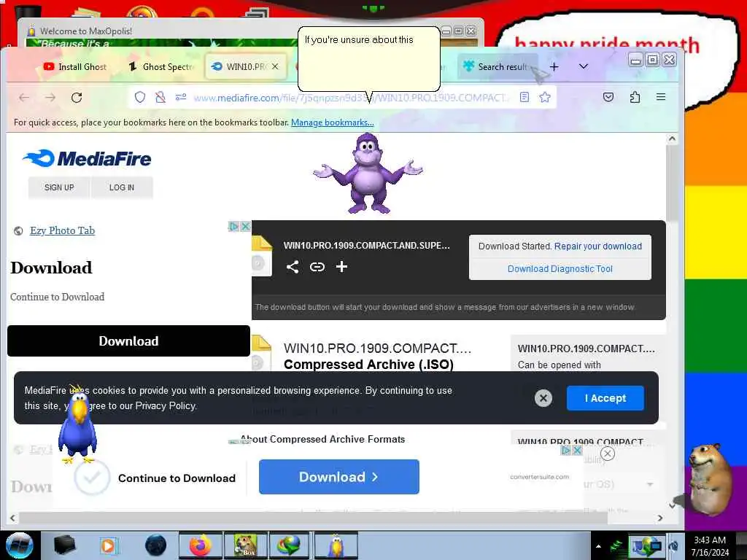Viewport: 747px width, 560px height.
Task: Go back with the browser back arrow
Action: (24, 98)
